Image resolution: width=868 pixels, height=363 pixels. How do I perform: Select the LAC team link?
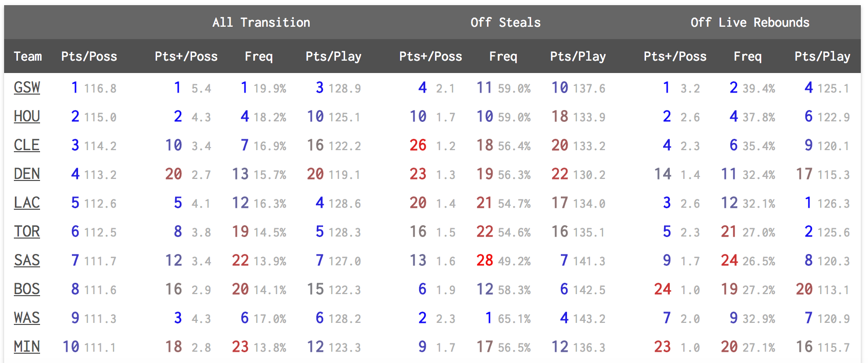27,203
